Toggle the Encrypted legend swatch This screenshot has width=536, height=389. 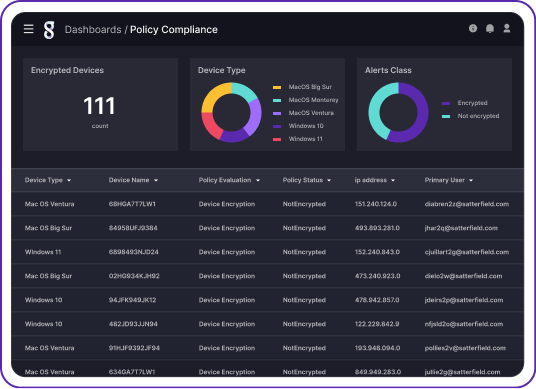[446, 103]
